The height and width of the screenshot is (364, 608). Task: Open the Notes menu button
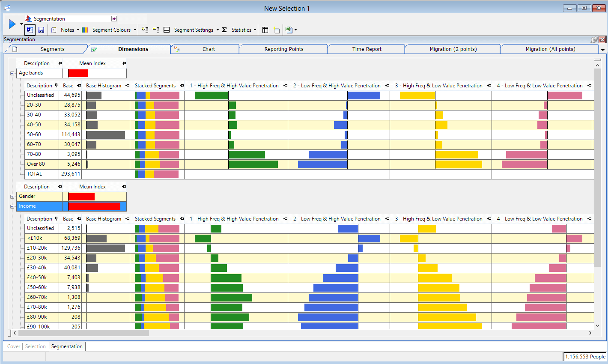[67, 30]
